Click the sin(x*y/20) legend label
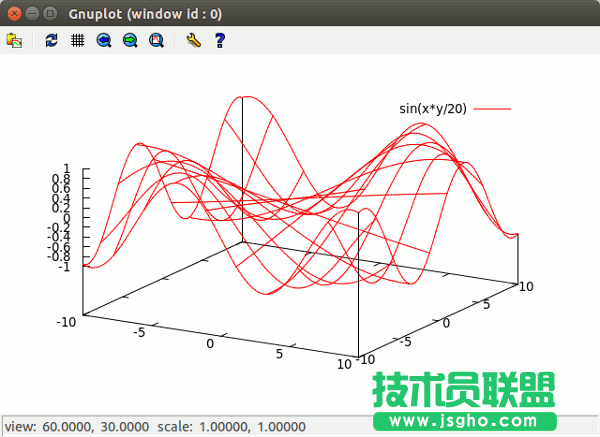The width and height of the screenshot is (600, 437). [433, 109]
